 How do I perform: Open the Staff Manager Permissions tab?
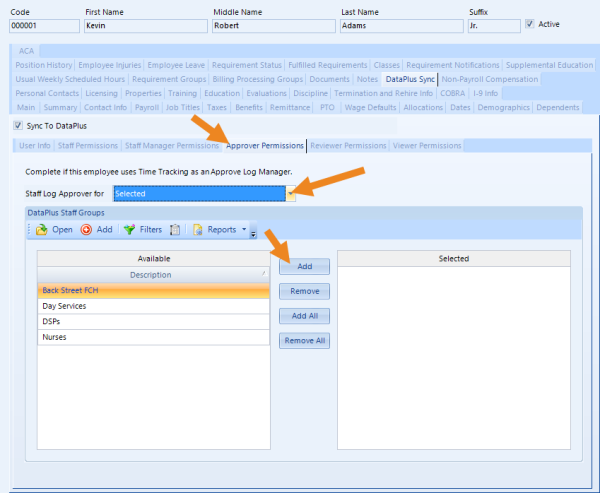tap(171, 146)
